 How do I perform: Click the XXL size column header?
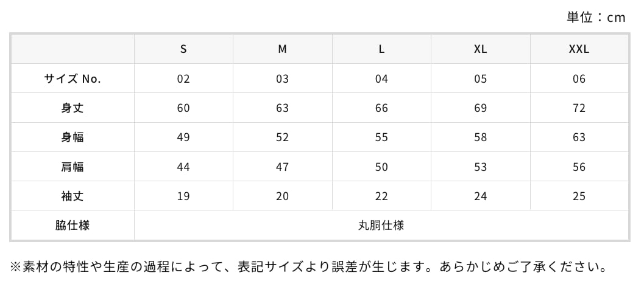click(x=579, y=49)
